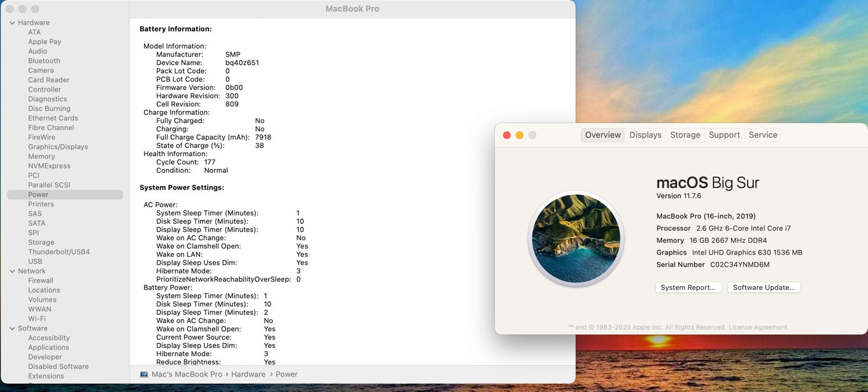Click the laptop icon in path bar
The height and width of the screenshot is (392, 868).
point(144,374)
